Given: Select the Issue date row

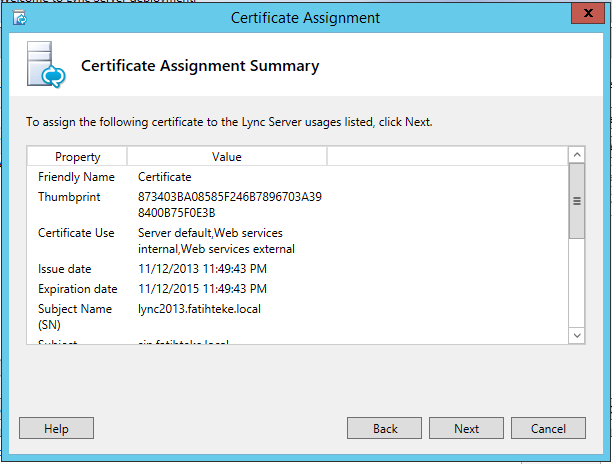Looking at the screenshot, I should tap(297, 269).
